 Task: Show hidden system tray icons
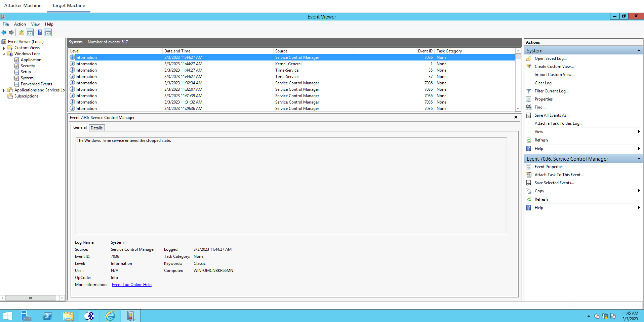(x=589, y=316)
